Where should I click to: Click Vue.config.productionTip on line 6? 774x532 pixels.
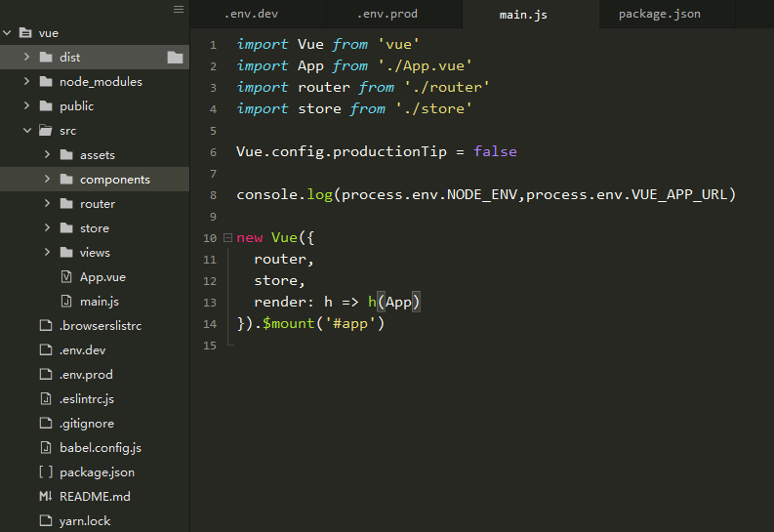pos(341,151)
